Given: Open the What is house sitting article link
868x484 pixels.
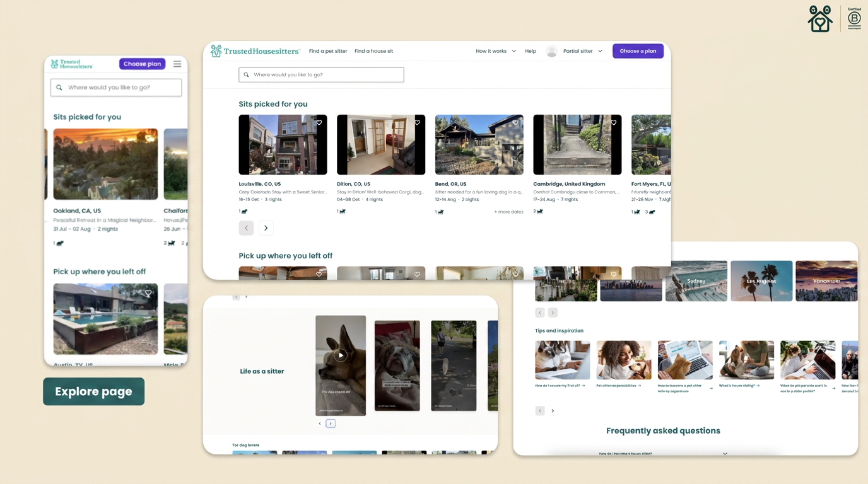Looking at the screenshot, I should click(739, 386).
